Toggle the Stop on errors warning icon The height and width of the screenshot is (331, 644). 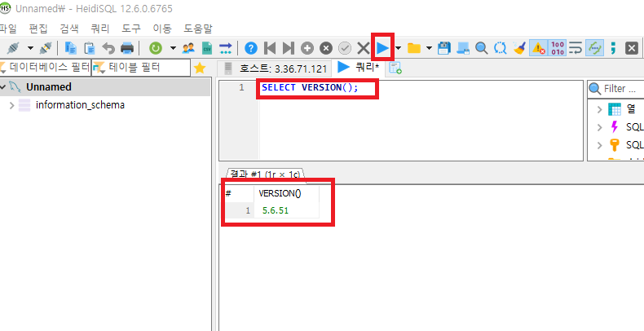[x=538, y=48]
